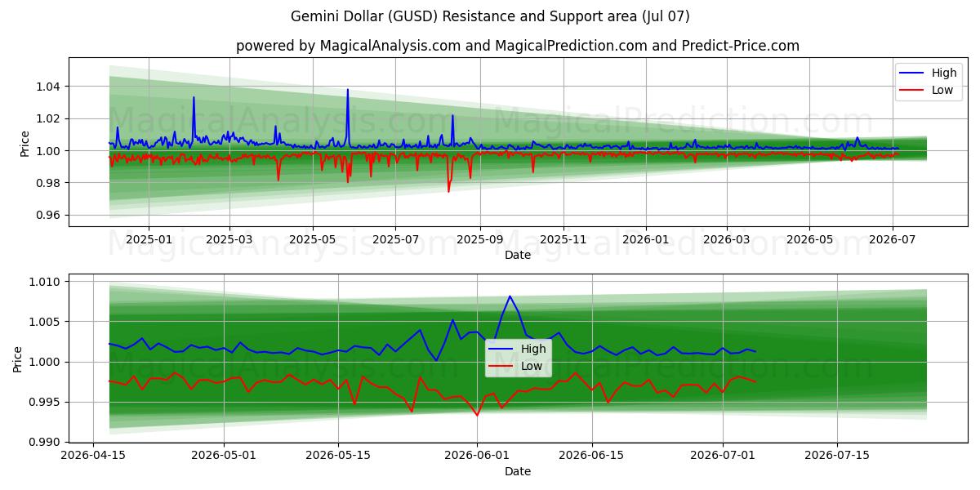
Task: Click the 1.02 price tick on top chart
Action: click(x=50, y=118)
